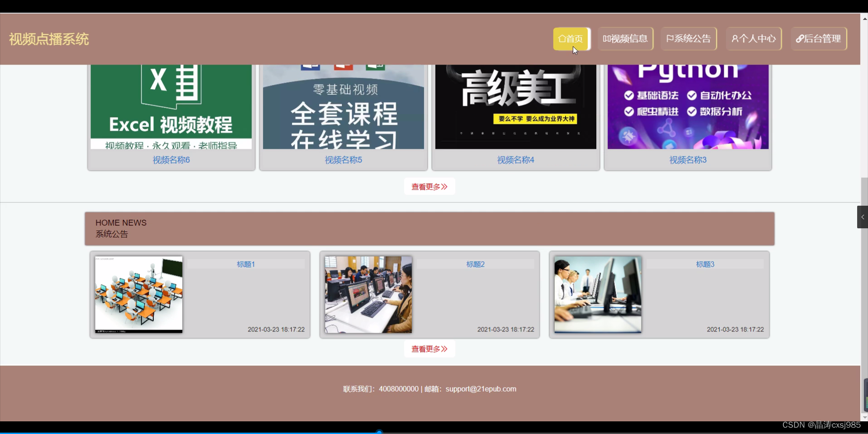Click the classroom image beside 标题2
Viewport: 868px width, 434px height.
(368, 294)
